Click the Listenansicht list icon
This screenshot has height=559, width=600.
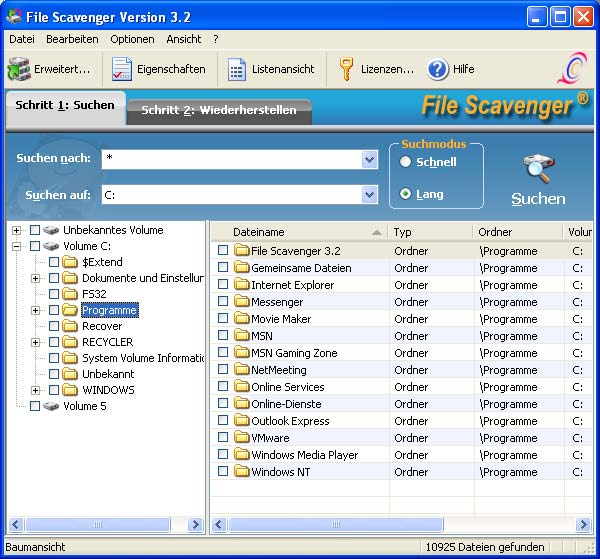pyautogui.click(x=237, y=69)
